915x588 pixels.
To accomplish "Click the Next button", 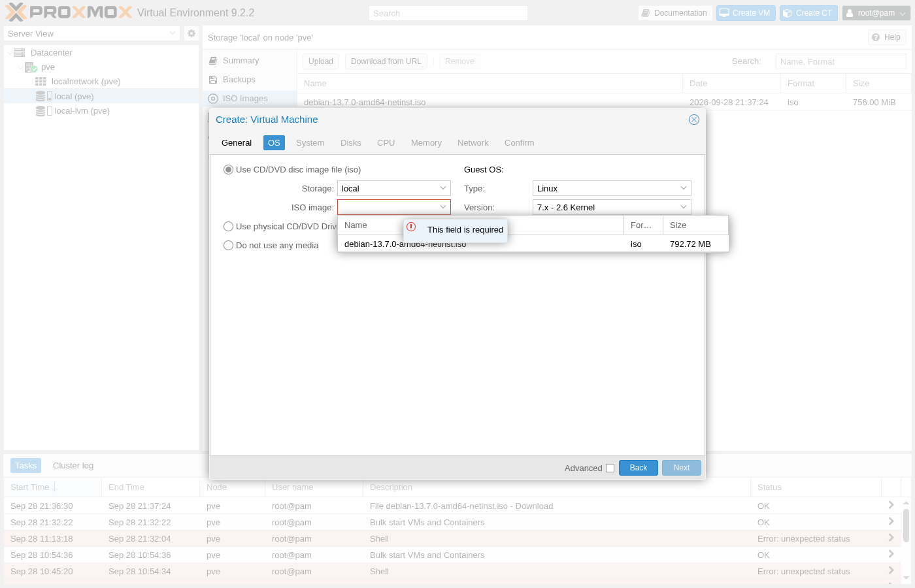I will [682, 468].
